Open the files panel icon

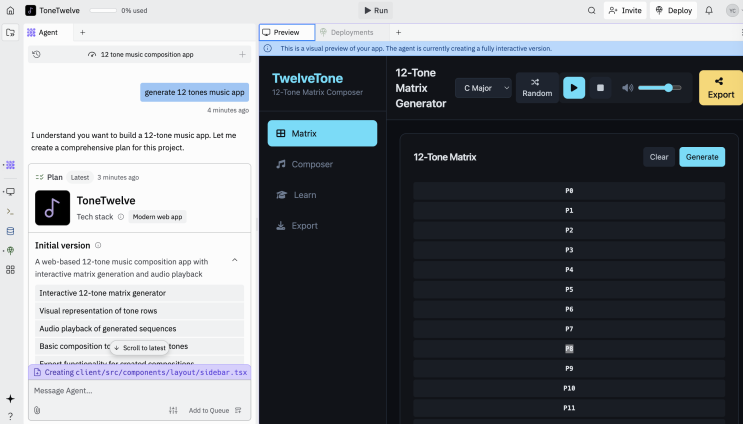pos(10,33)
